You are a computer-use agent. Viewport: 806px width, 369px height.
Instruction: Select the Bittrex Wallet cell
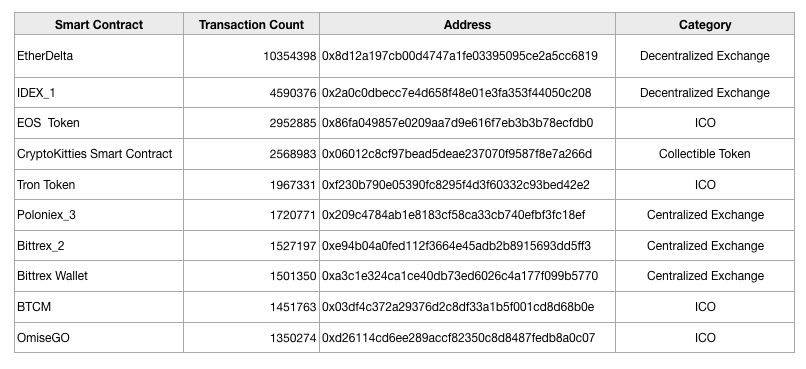[x=99, y=276]
